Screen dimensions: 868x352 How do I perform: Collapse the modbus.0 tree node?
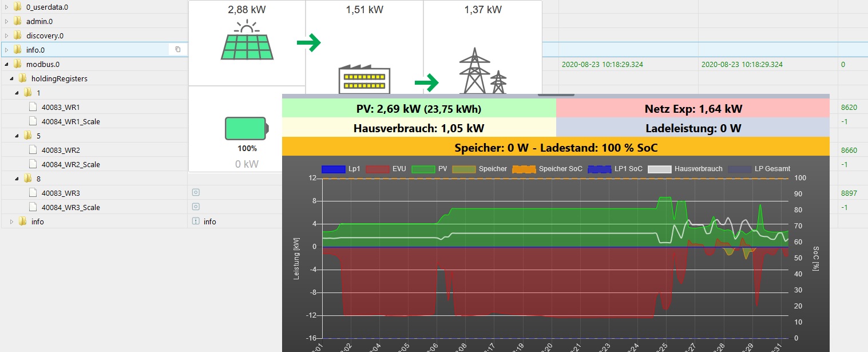(6, 64)
